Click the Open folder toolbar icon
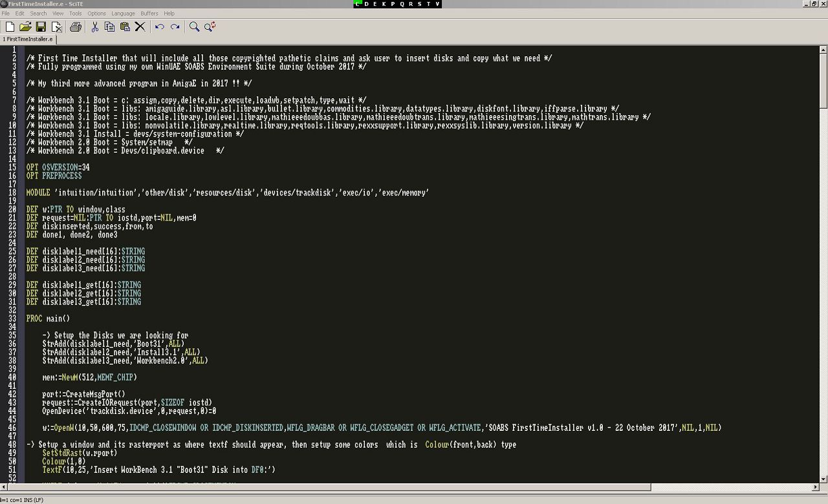 (x=25, y=27)
